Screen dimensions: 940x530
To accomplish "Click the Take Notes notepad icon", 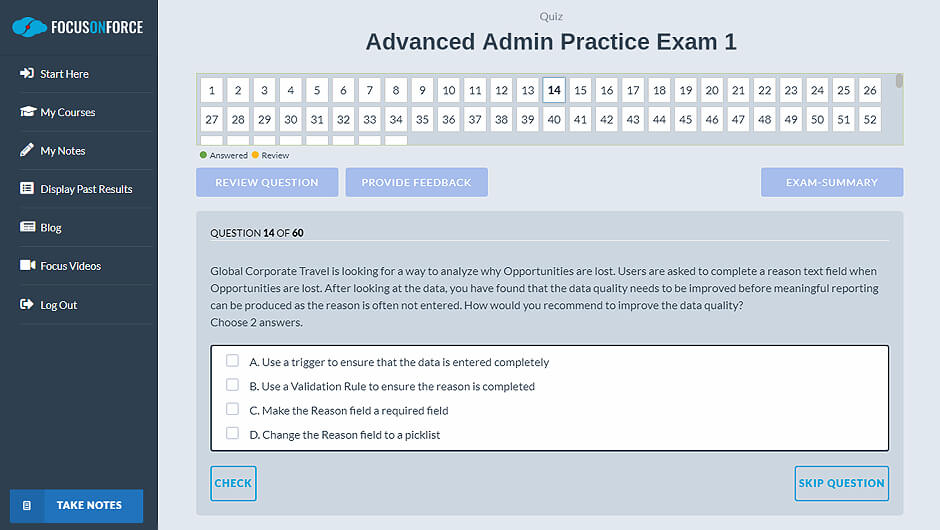I will tap(27, 506).
